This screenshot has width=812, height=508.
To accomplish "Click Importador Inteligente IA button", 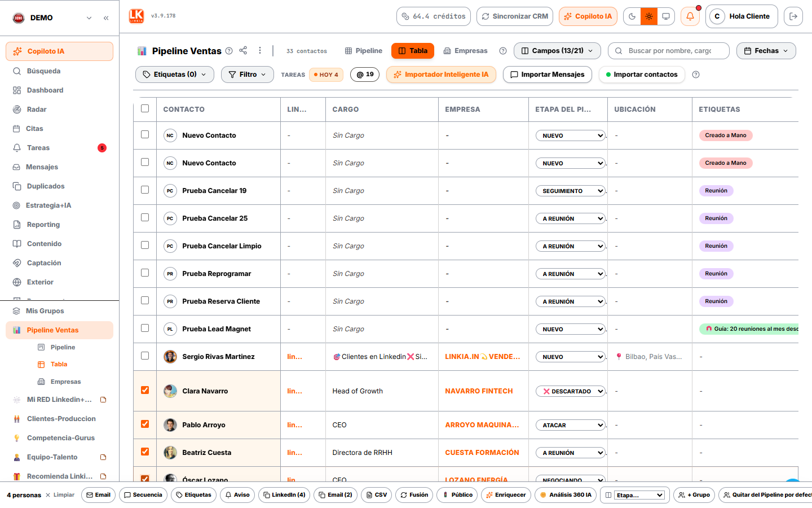I will [441, 75].
